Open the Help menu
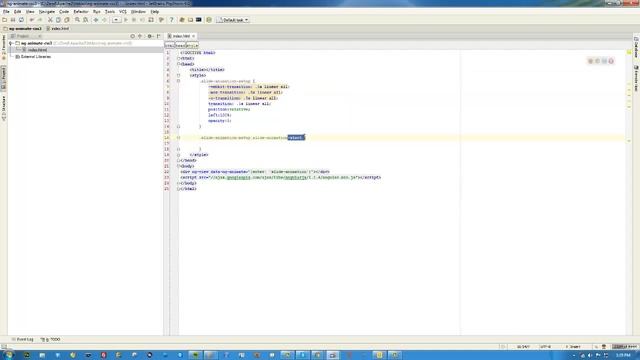The width and height of the screenshot is (640, 360). point(155,12)
